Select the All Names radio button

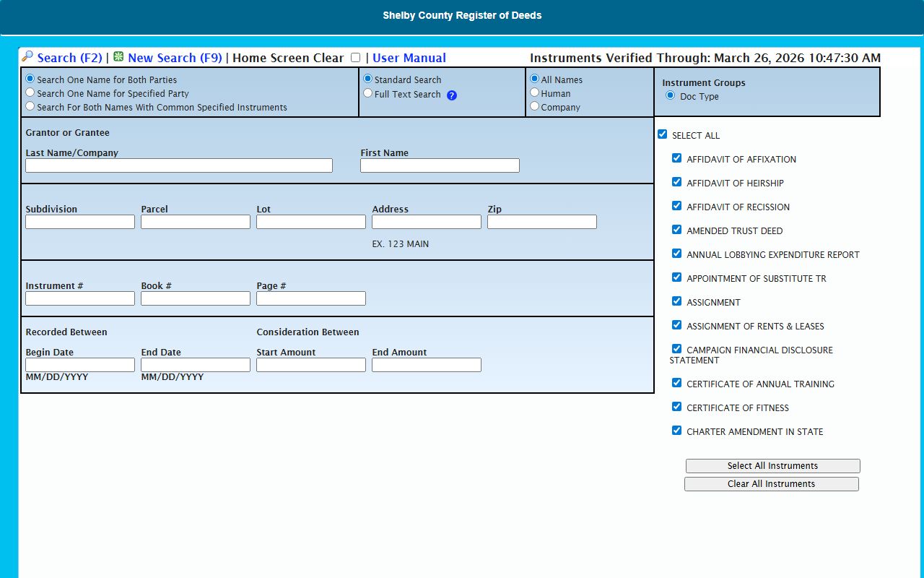click(535, 79)
